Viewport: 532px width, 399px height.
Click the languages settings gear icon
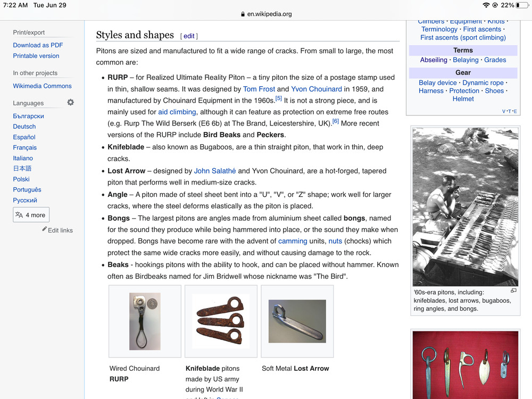(70, 102)
